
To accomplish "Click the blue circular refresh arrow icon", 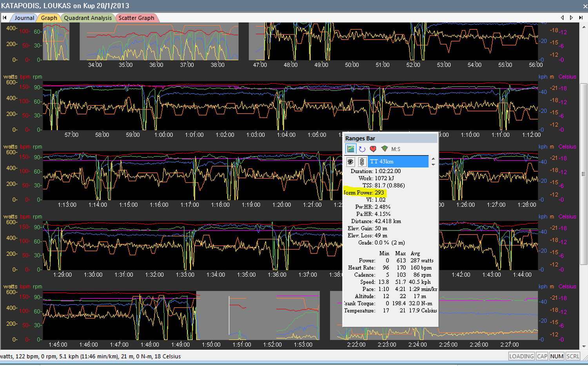I will pyautogui.click(x=362, y=149).
